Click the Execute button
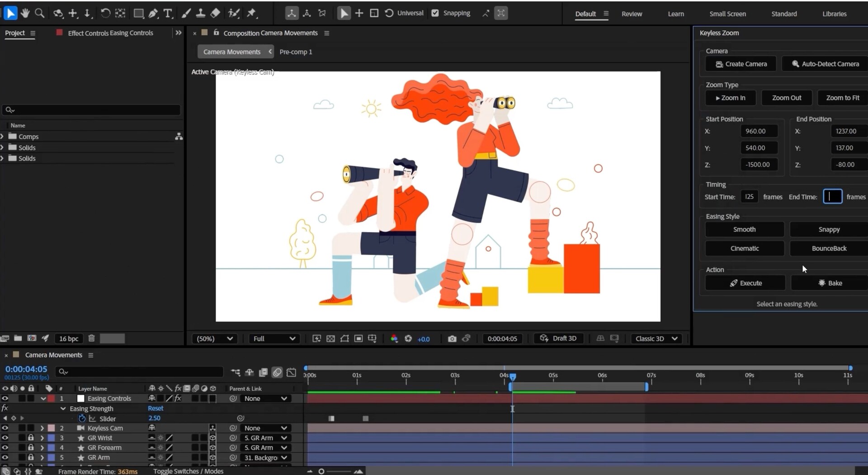Screen dimensions: 868x475 click(745, 283)
